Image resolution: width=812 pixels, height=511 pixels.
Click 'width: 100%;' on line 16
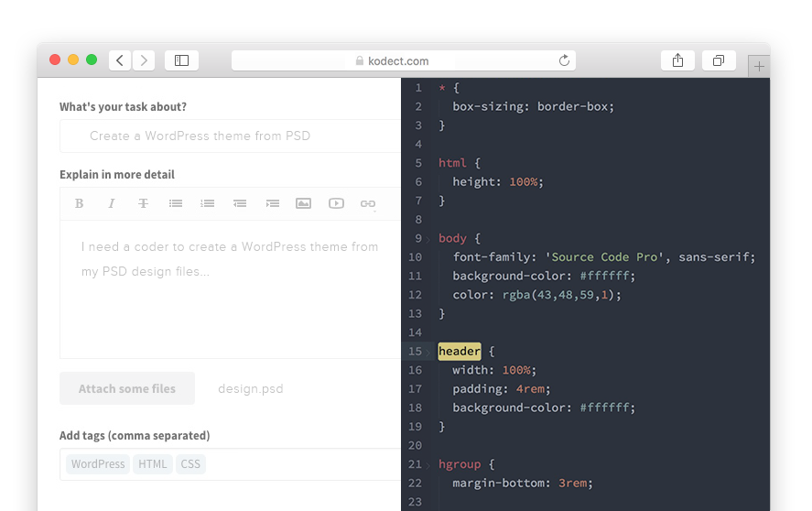(x=494, y=370)
